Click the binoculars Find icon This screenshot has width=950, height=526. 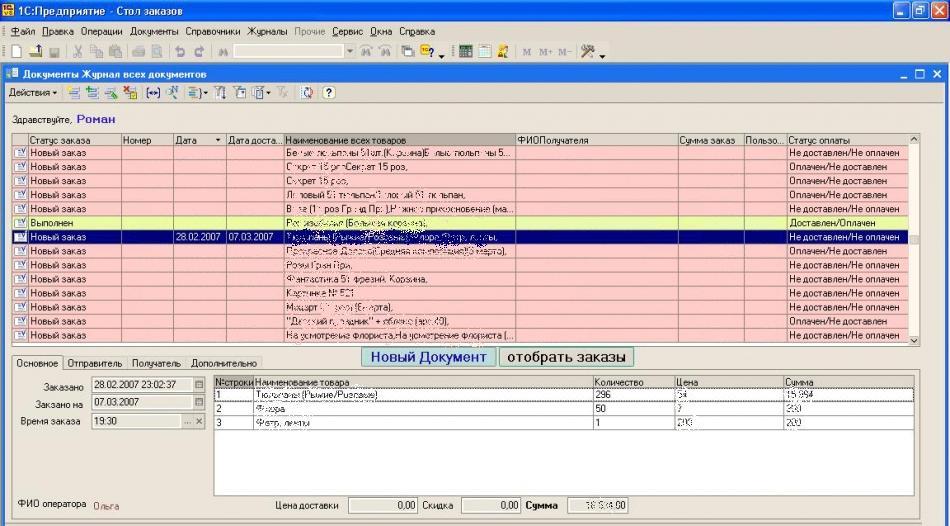(222, 52)
